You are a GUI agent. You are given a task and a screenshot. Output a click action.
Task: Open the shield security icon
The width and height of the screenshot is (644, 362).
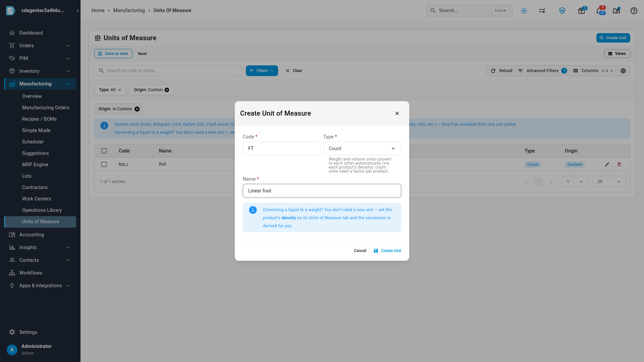click(x=562, y=11)
